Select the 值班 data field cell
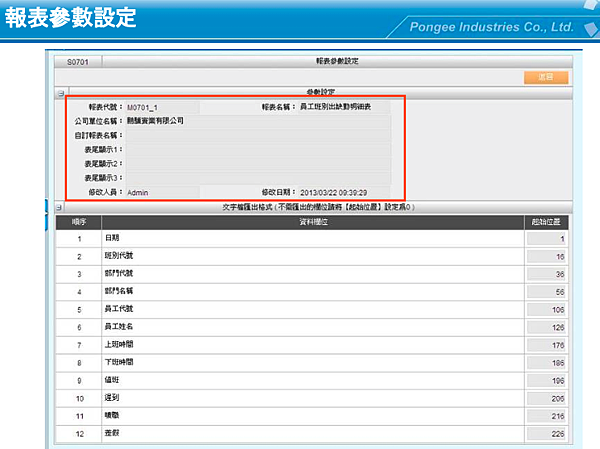The image size is (600, 449). tap(313, 380)
